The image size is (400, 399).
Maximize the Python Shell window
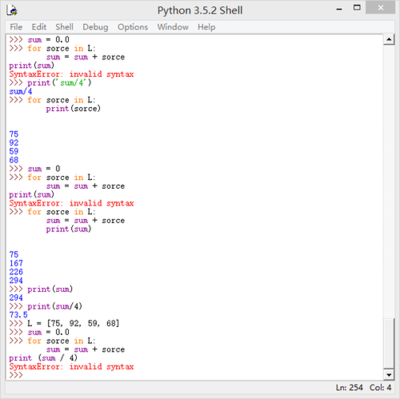tap(357, 7)
